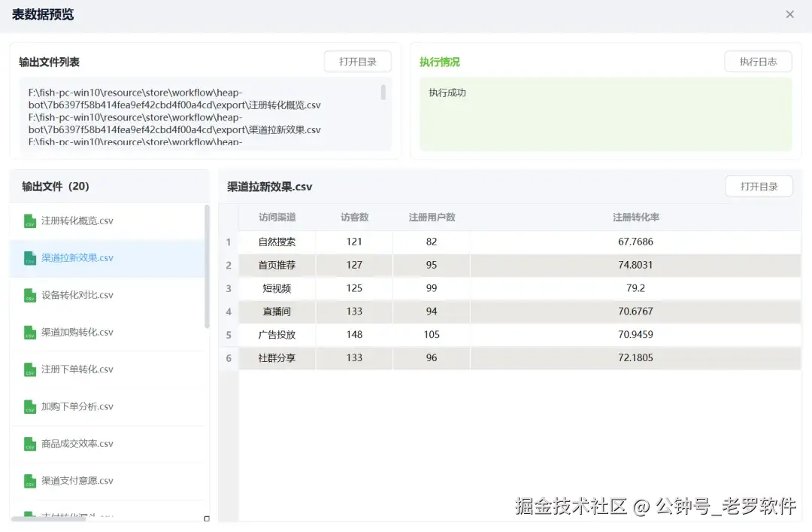This screenshot has width=812, height=532.
Task: Click conversion rate 74.8031 cell
Action: pyautogui.click(x=635, y=266)
